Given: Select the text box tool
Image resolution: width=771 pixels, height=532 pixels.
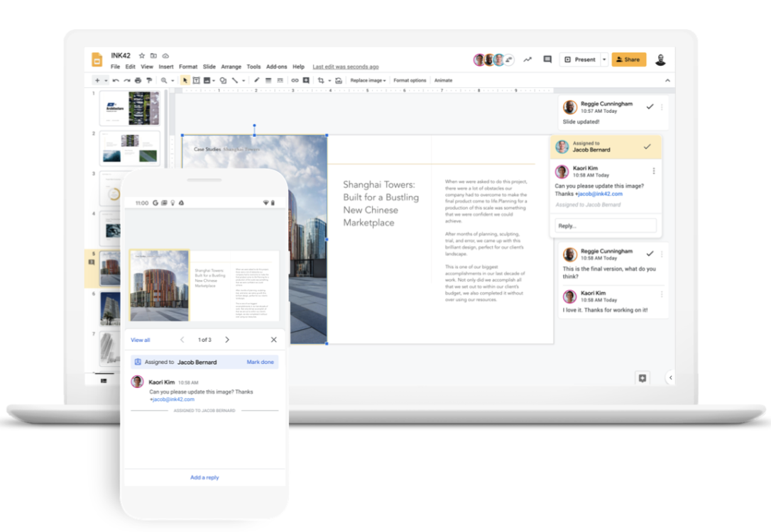Looking at the screenshot, I should click(x=197, y=81).
